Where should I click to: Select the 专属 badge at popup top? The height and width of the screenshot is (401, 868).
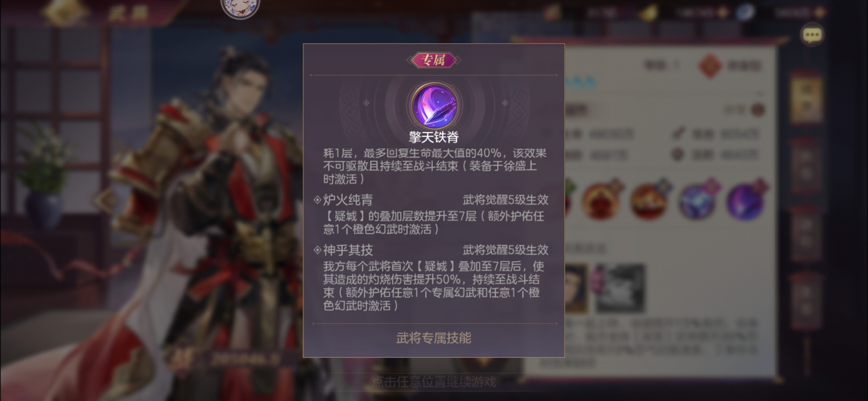tap(434, 60)
